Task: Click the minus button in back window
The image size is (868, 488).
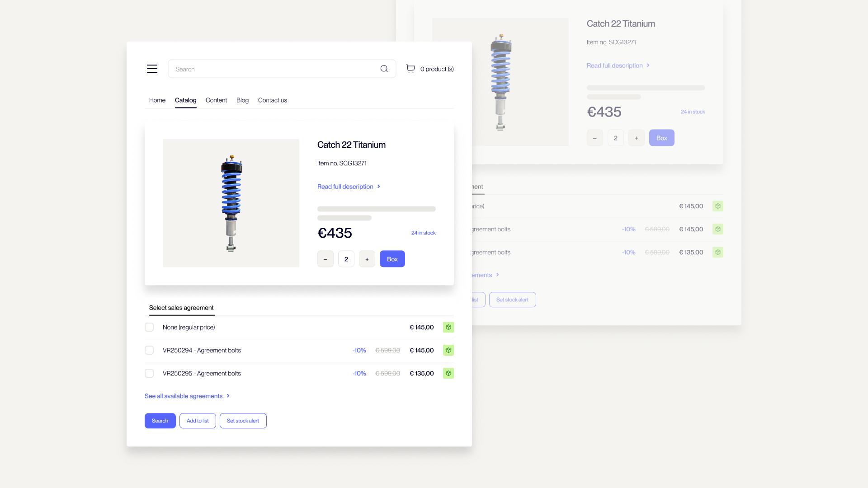Action: (595, 138)
